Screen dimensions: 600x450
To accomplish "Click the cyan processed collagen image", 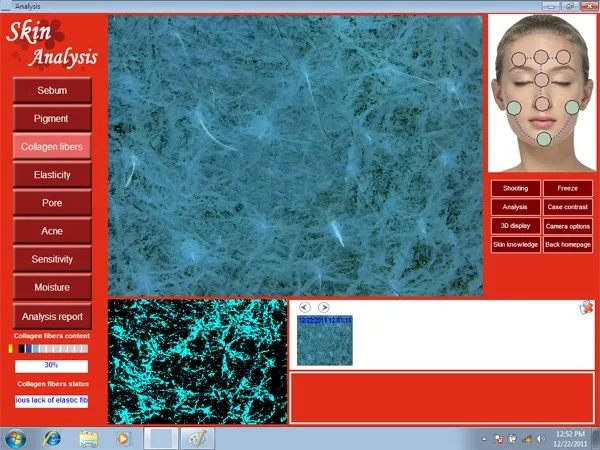I will point(197,362).
